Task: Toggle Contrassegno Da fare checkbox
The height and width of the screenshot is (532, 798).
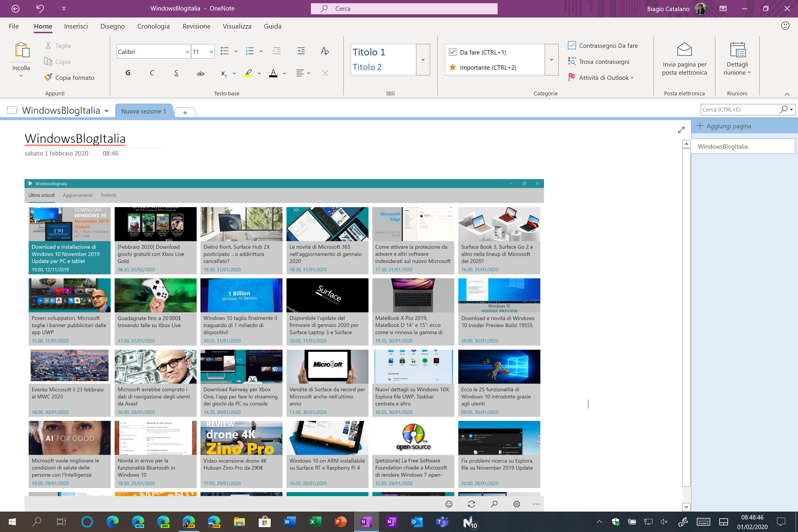Action: [x=572, y=45]
